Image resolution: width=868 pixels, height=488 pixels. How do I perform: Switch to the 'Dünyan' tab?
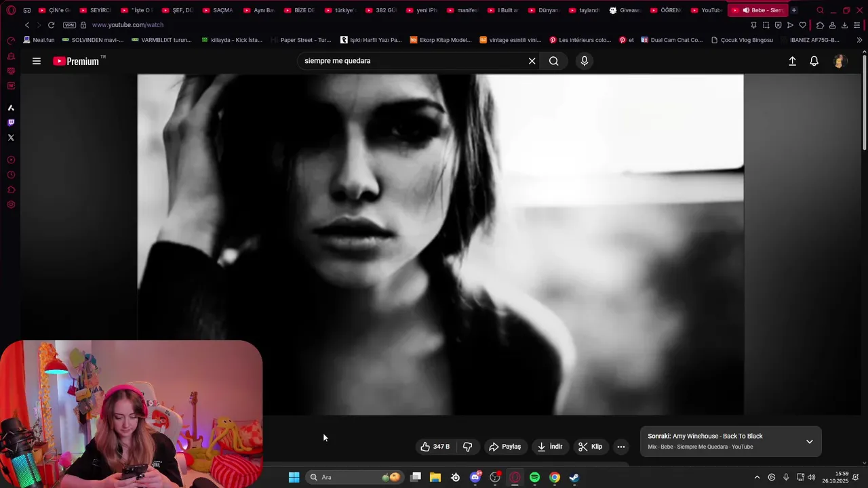[542, 10]
